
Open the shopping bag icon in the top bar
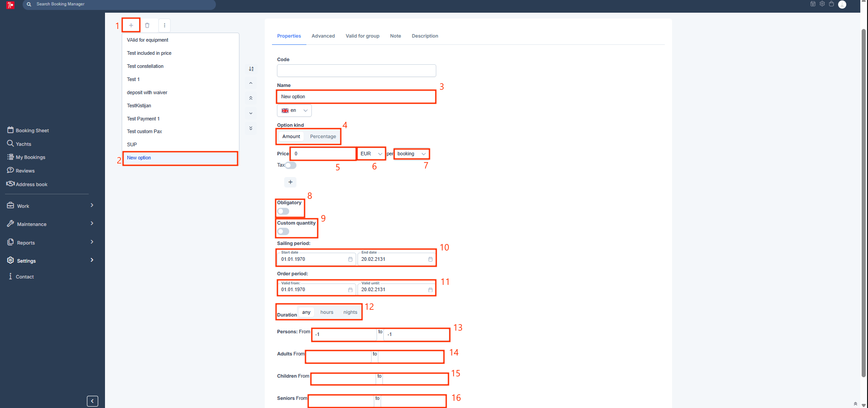click(831, 4)
